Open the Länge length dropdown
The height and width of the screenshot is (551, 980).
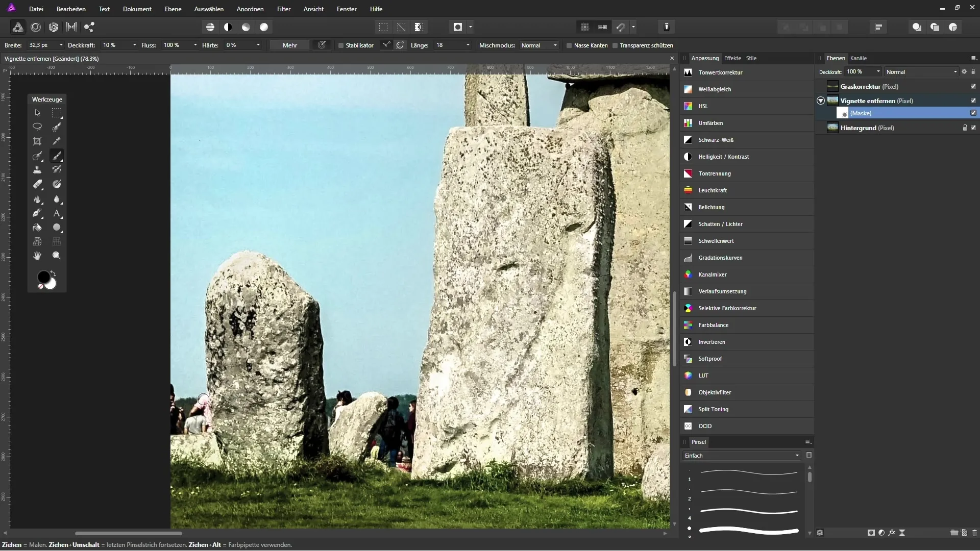click(x=468, y=45)
